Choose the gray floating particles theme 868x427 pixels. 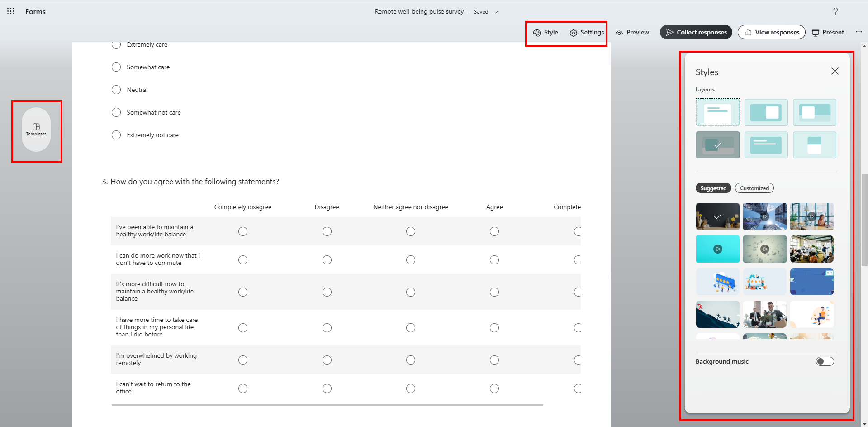765,249
